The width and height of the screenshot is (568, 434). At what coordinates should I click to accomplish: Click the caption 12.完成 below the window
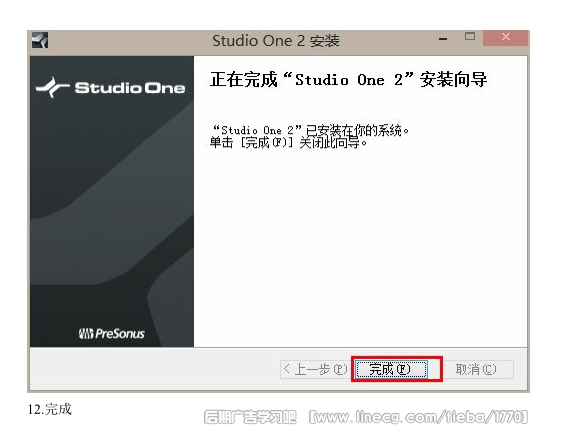click(50, 409)
